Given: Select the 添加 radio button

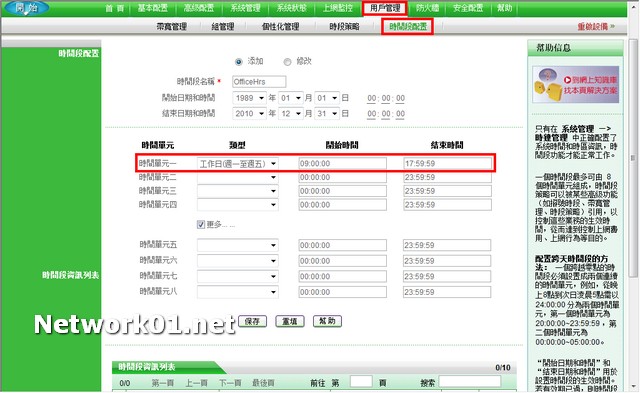Looking at the screenshot, I should [239, 62].
